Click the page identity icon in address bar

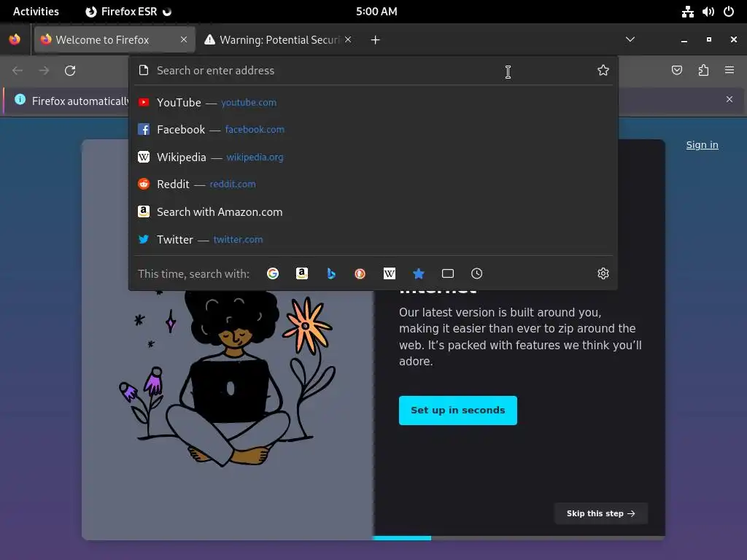pos(144,71)
